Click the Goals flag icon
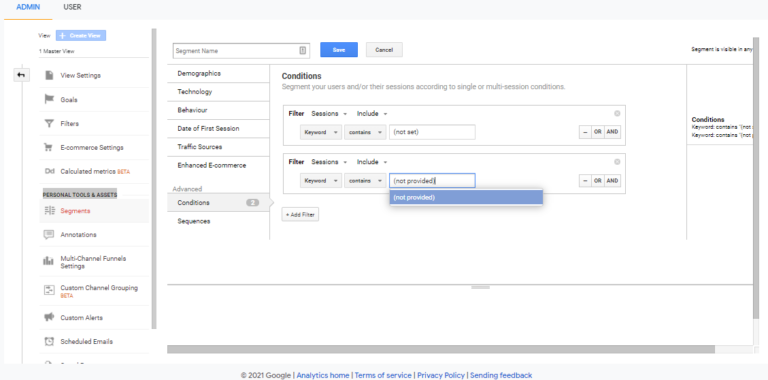The image size is (768, 380). 49,99
